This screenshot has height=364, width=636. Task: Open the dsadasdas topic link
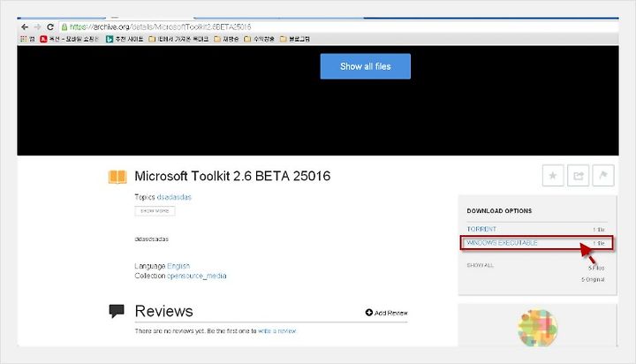[174, 197]
